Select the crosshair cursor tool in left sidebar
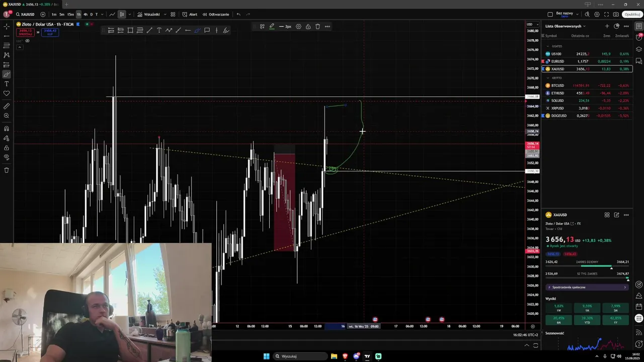The width and height of the screenshot is (644, 362). (7, 26)
